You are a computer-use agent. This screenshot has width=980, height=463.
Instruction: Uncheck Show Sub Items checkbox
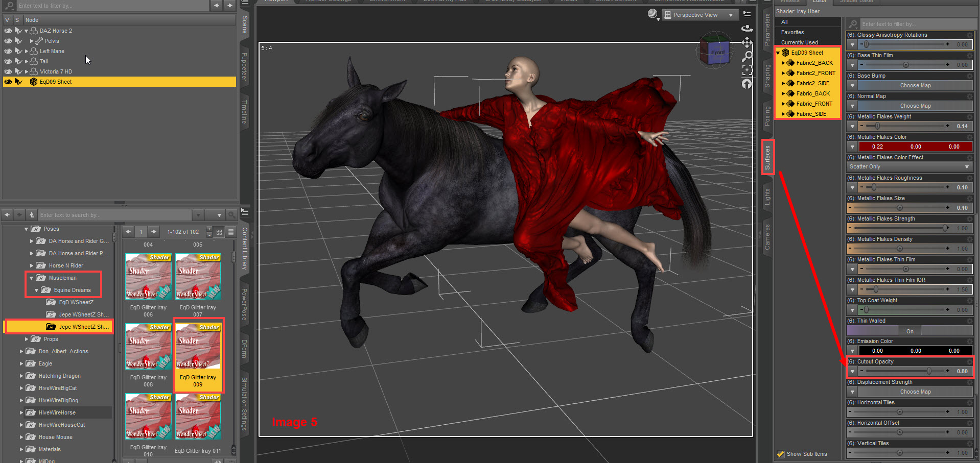pos(780,454)
